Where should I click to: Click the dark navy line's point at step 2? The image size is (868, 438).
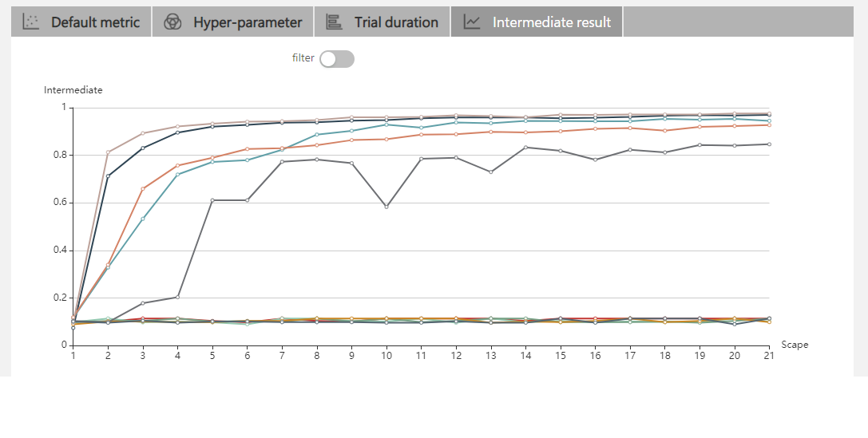pyautogui.click(x=108, y=176)
